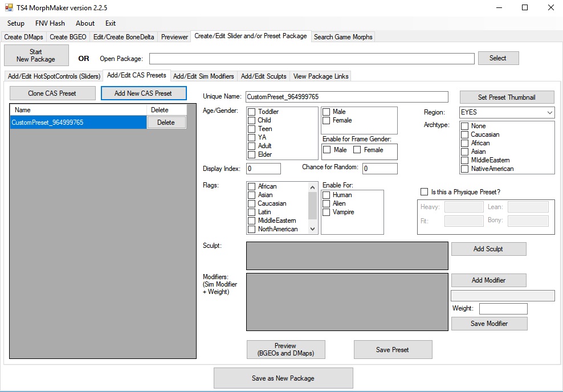The width and height of the screenshot is (563, 392).
Task: Switch to the Create BGEO tab
Action: click(x=68, y=37)
